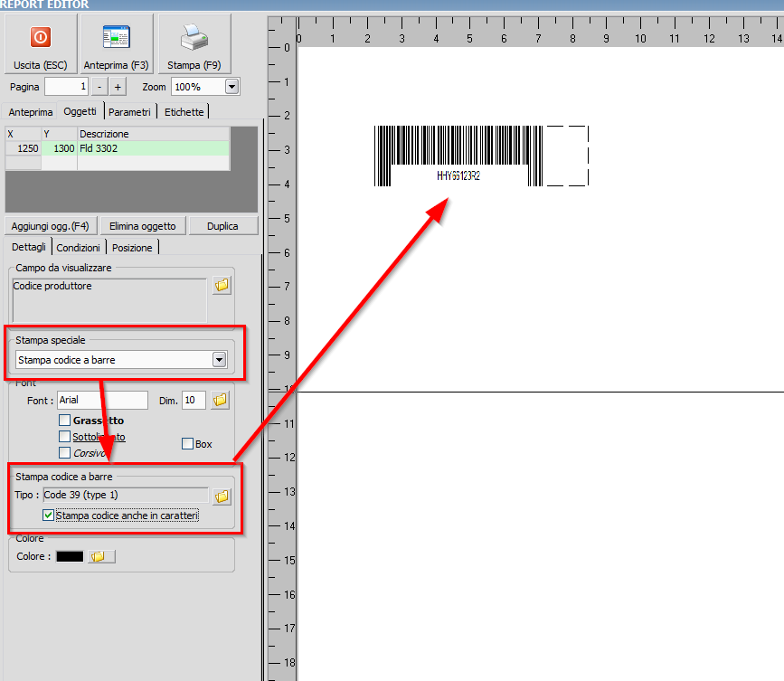Switch to the Etichette tab
Viewport: 784px width, 681px height.
(x=184, y=112)
